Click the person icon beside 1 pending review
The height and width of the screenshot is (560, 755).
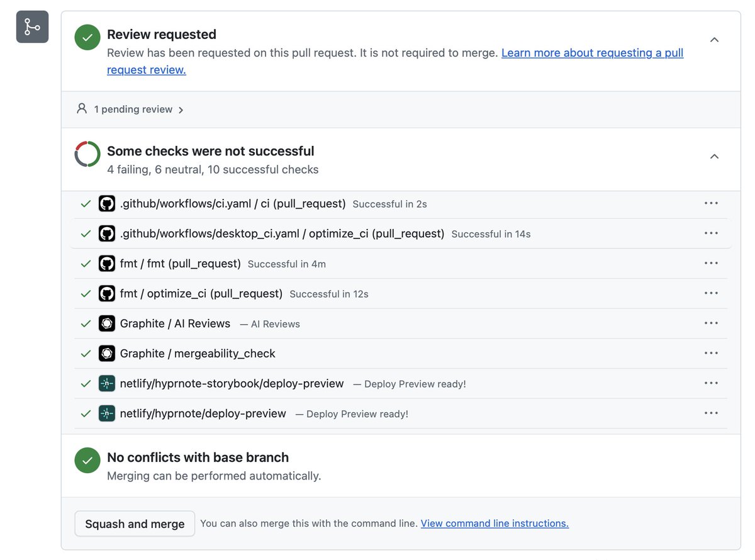pos(81,109)
